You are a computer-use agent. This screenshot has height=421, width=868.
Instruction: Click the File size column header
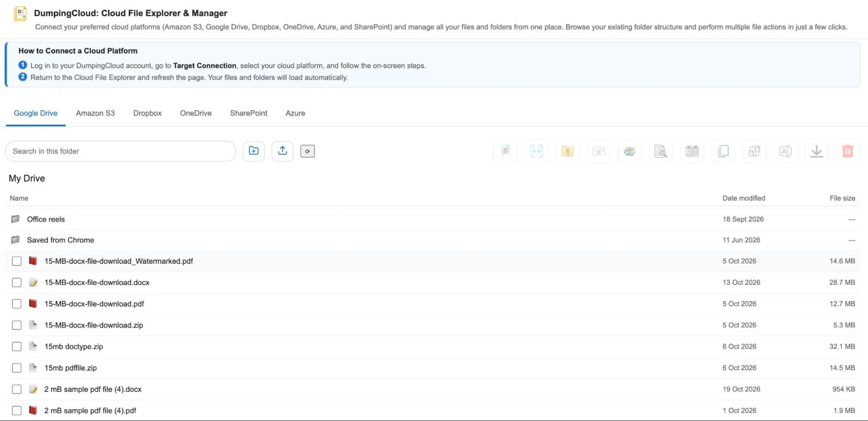coord(842,198)
